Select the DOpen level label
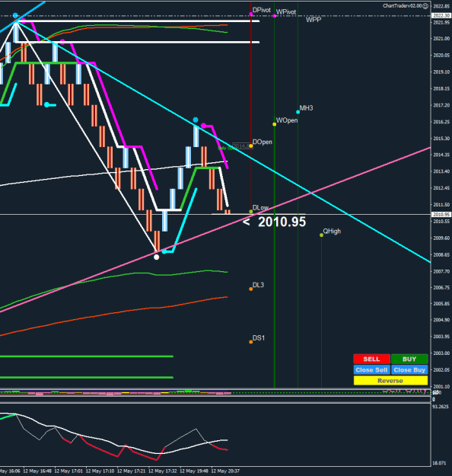This screenshot has width=452, height=476. (263, 142)
